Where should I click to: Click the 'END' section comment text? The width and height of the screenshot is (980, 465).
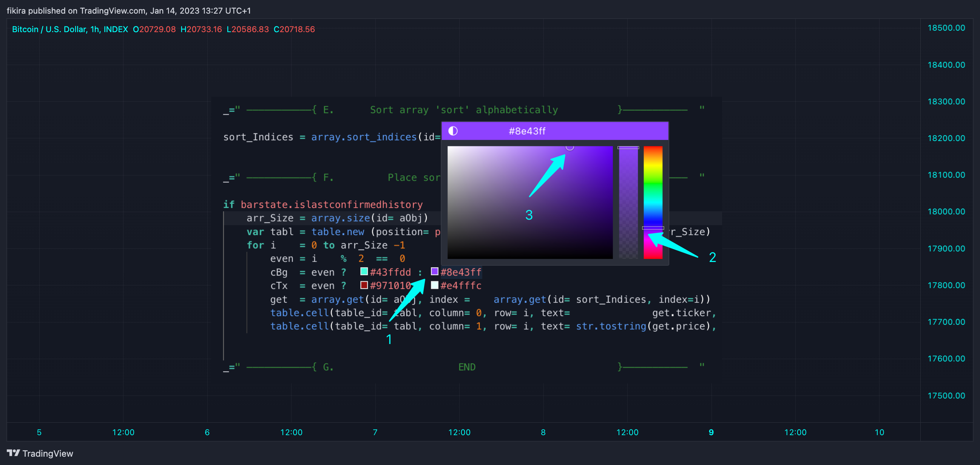[467, 367]
